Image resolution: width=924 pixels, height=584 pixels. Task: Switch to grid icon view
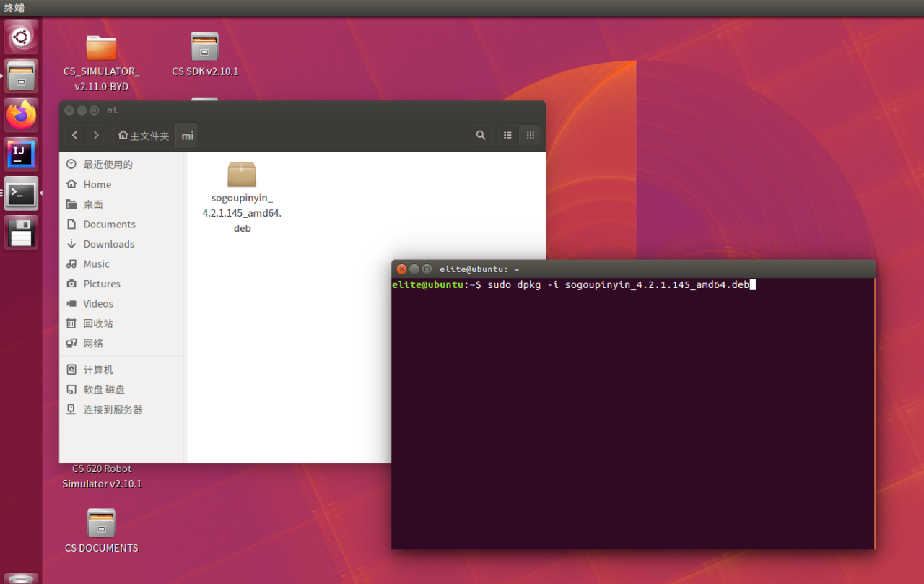[531, 135]
